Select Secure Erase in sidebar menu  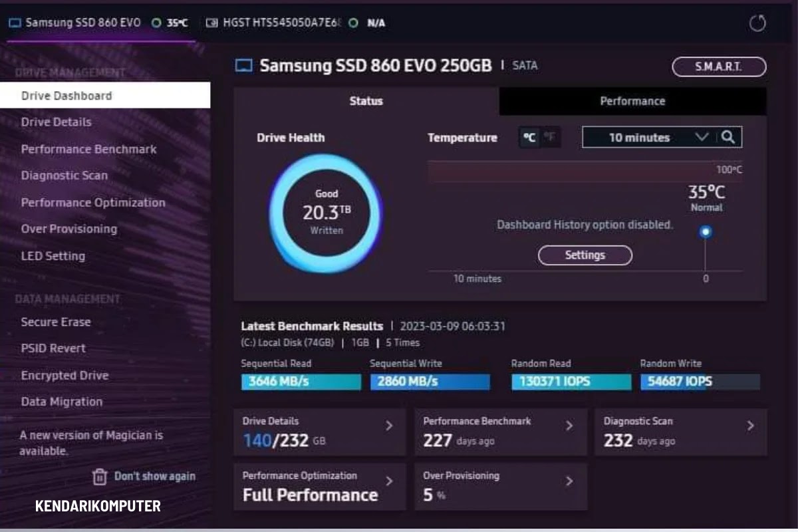pos(56,322)
